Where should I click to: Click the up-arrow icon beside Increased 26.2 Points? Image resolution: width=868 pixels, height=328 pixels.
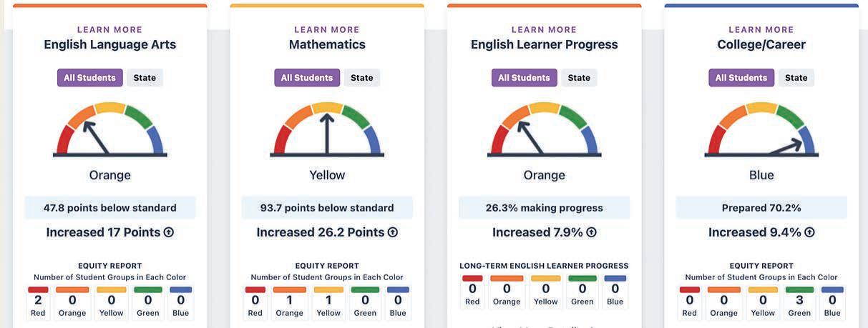coord(393,232)
